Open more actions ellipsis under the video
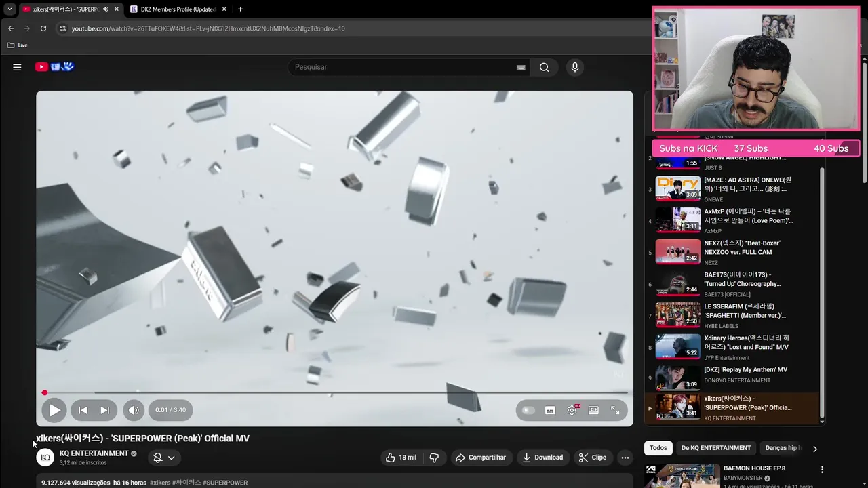868x488 pixels. (x=625, y=457)
